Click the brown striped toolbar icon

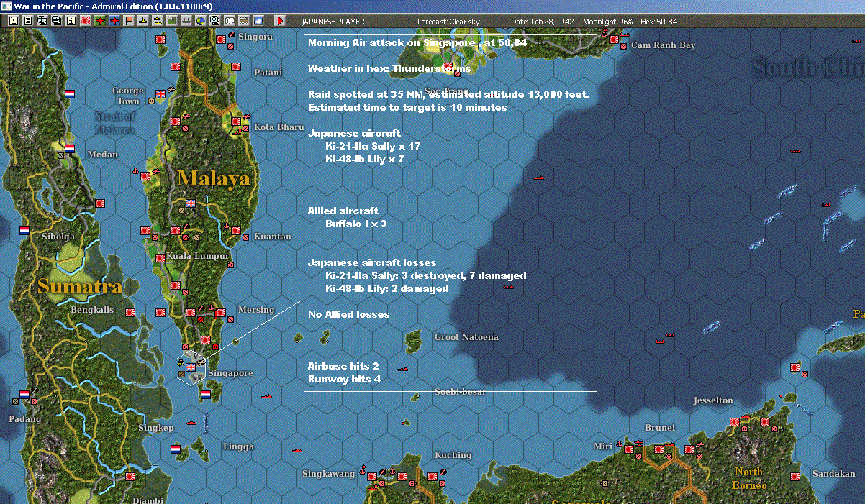point(245,21)
